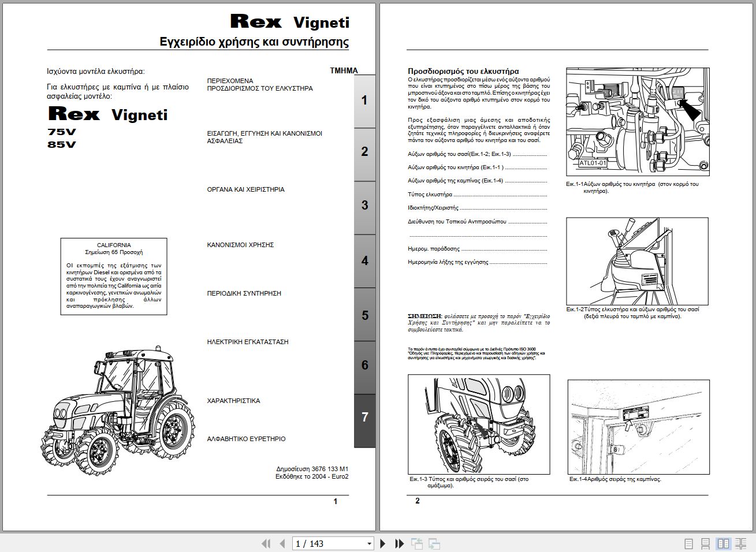Jump to the last page

click(399, 543)
